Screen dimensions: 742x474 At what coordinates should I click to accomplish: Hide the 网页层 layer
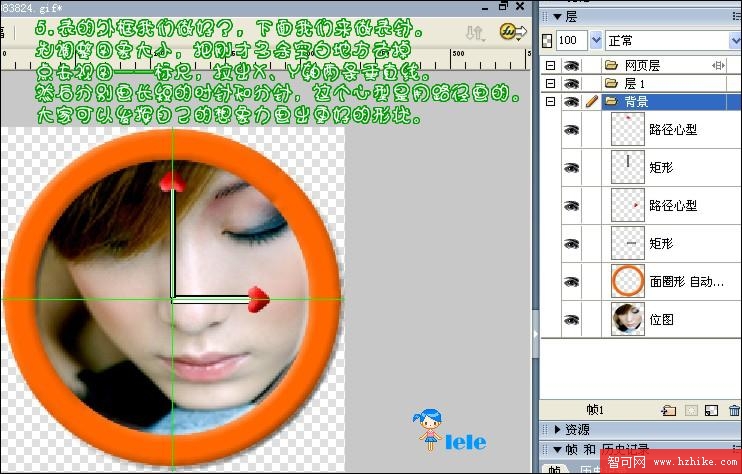(x=571, y=65)
